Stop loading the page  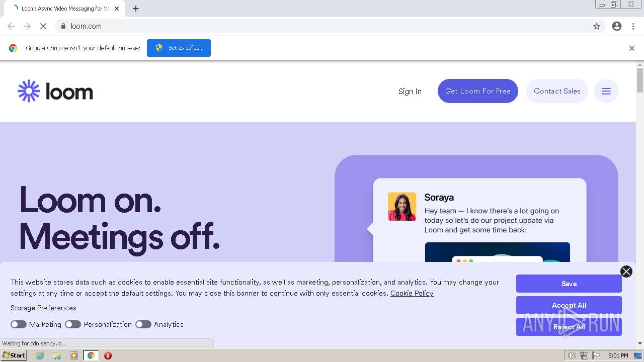tap(43, 26)
